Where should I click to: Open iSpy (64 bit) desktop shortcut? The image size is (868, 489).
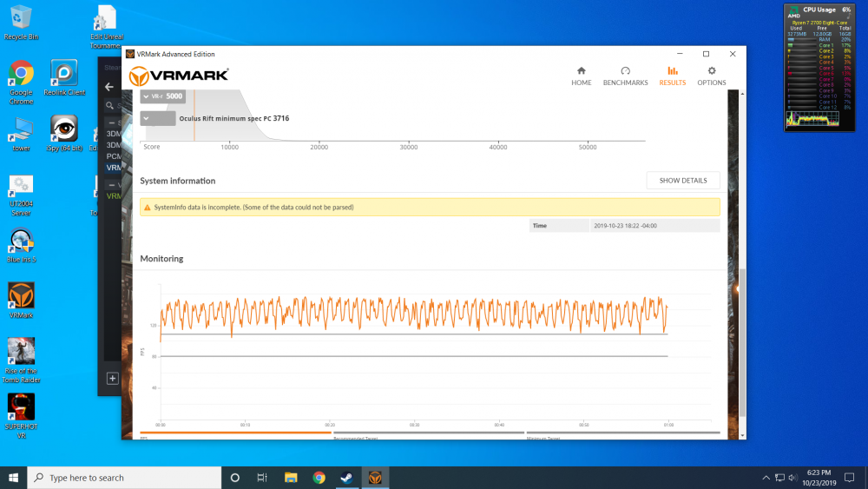[x=64, y=134]
